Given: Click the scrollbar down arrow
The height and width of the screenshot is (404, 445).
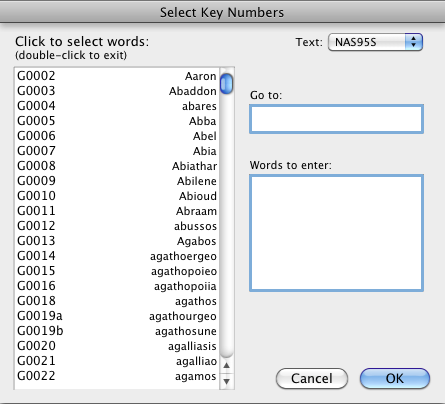Looking at the screenshot, I should click(227, 381).
